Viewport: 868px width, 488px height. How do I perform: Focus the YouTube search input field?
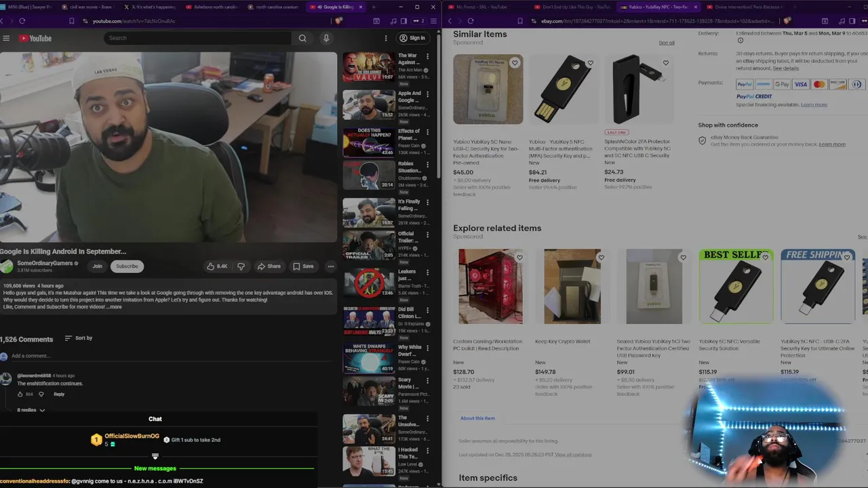coord(197,38)
